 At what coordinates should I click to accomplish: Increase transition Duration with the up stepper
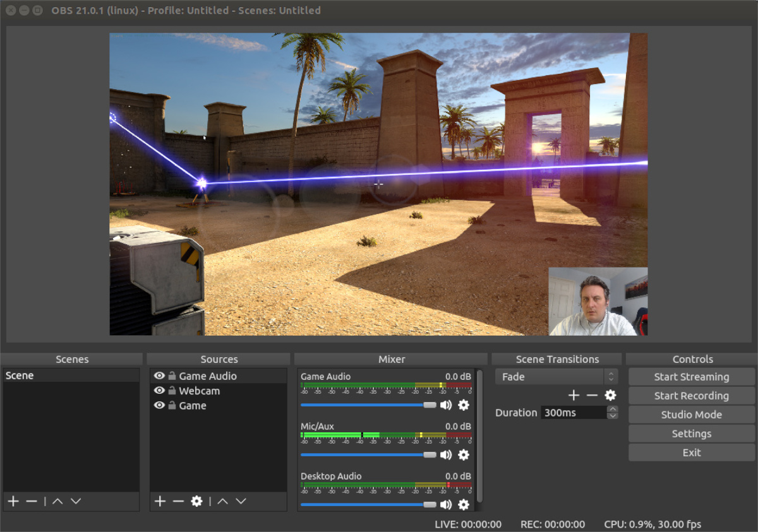pos(611,408)
